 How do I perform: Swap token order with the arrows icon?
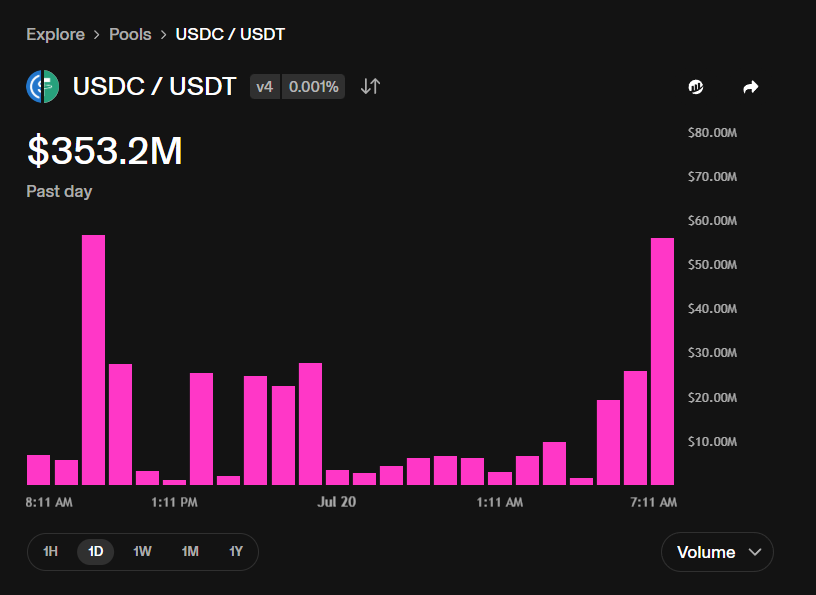point(370,86)
